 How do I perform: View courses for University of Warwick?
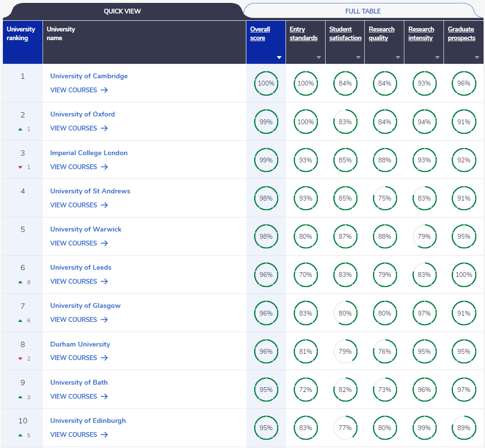(x=79, y=243)
